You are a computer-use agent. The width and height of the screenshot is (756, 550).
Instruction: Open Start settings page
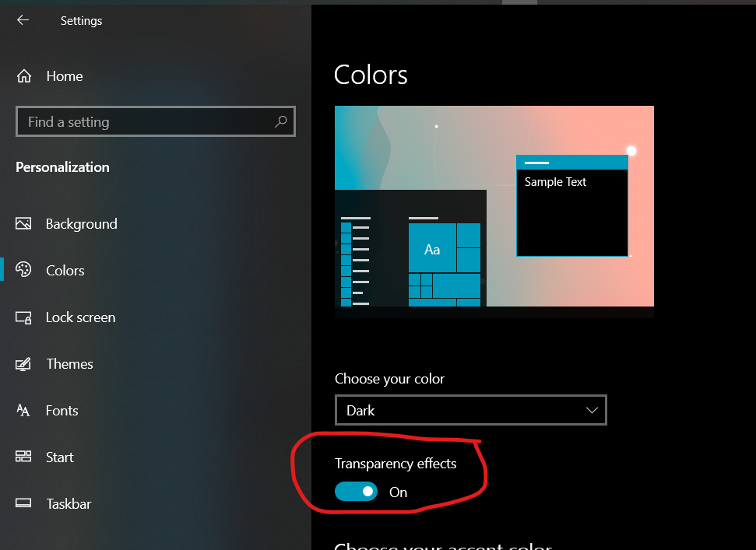(60, 457)
